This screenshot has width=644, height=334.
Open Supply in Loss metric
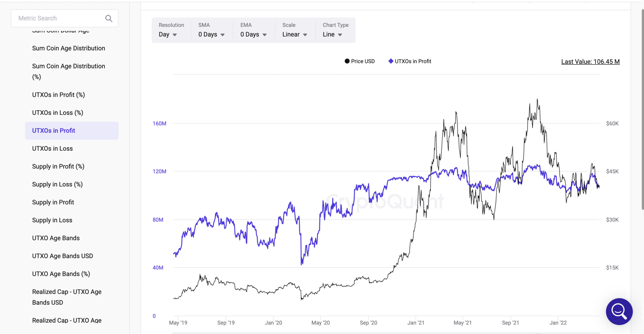(x=52, y=220)
